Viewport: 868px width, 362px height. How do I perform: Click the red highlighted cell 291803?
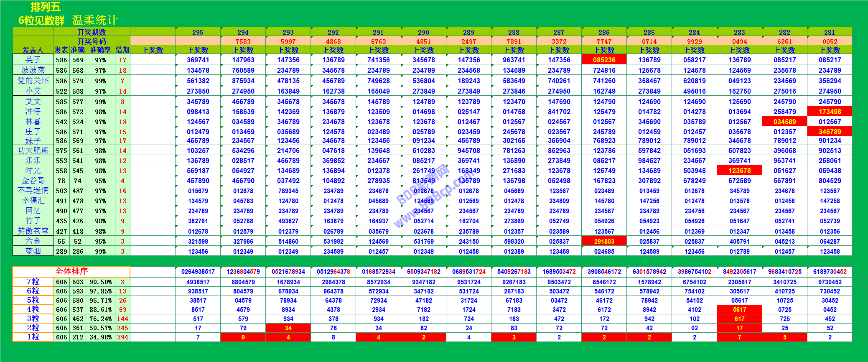point(604,241)
